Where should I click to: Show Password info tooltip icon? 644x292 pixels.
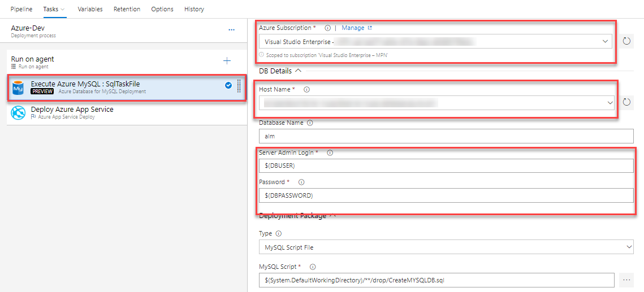[301, 182]
